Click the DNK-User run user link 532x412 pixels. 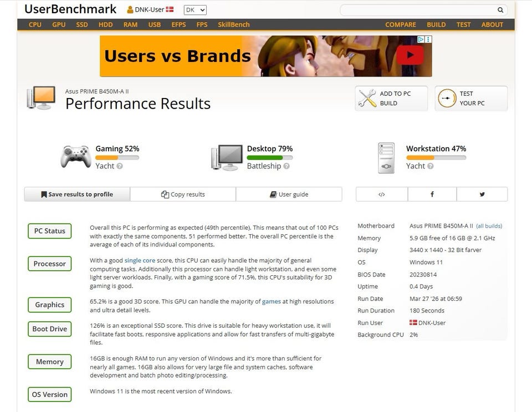(432, 323)
